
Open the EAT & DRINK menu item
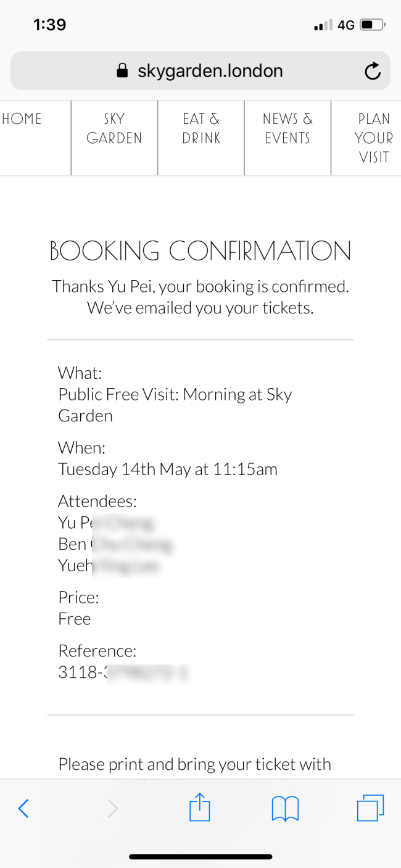click(x=201, y=128)
